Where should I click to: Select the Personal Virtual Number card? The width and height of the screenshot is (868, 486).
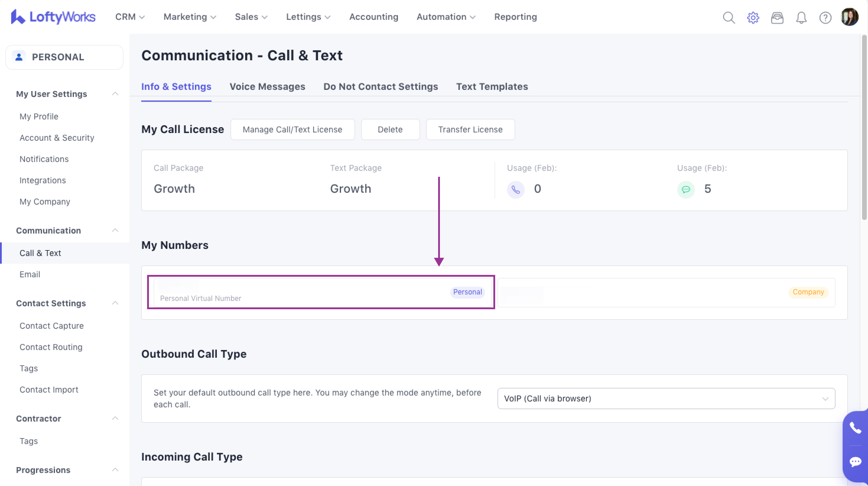pos(321,292)
